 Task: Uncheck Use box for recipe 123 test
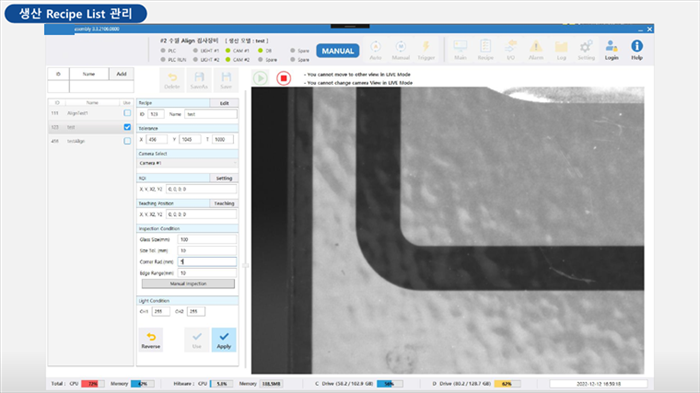[x=127, y=127]
